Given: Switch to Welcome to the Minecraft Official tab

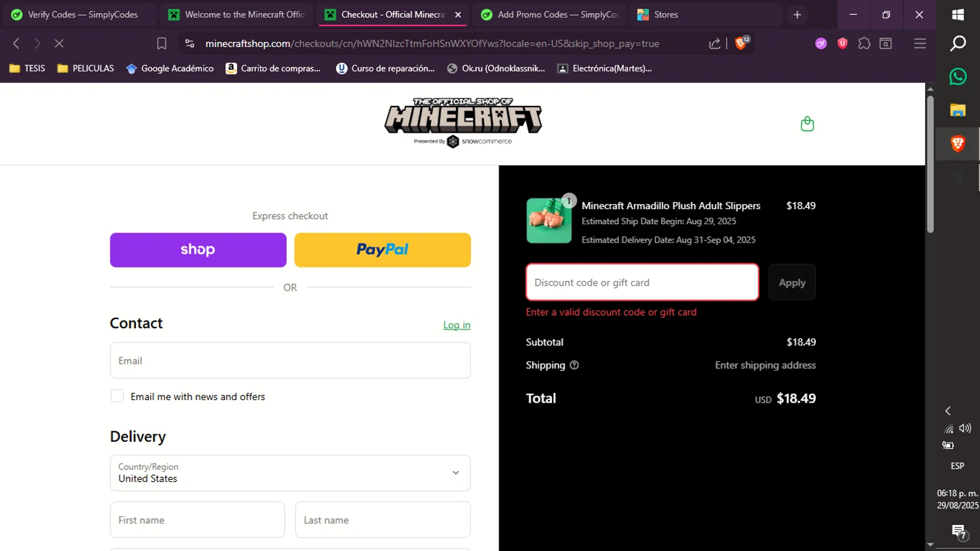Looking at the screenshot, I should click(237, 14).
